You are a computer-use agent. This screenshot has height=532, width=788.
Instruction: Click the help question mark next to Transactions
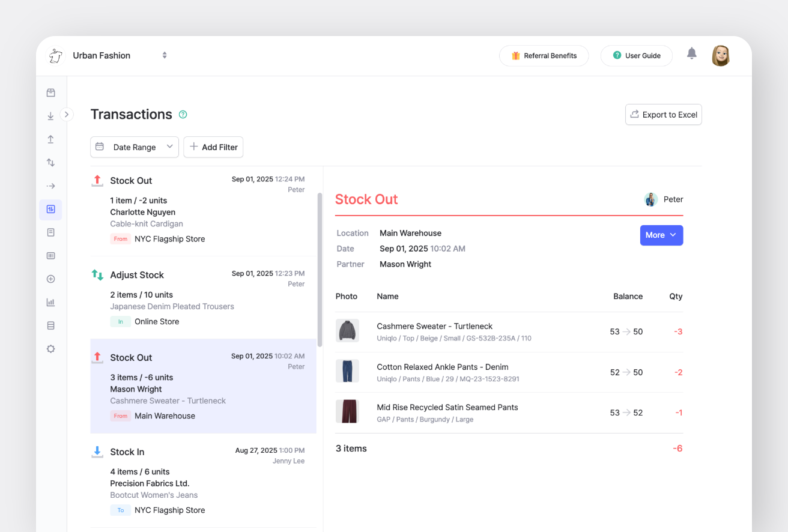click(183, 114)
